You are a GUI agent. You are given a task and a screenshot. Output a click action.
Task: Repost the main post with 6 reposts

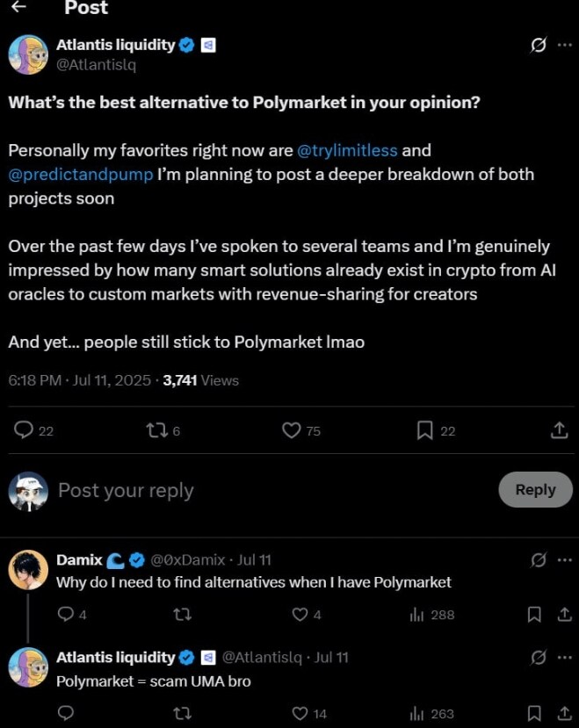(x=153, y=430)
